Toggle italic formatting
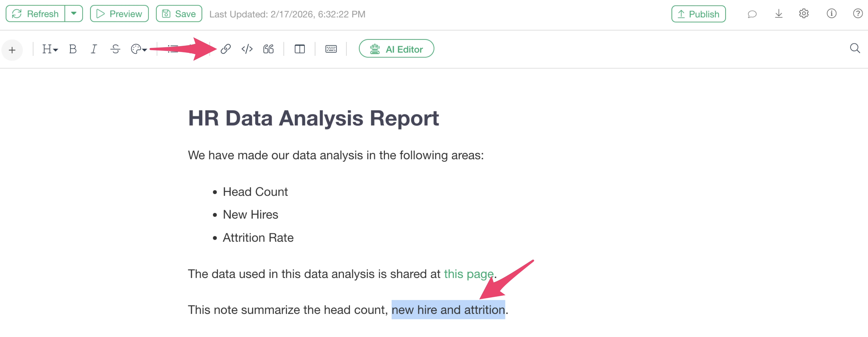Image resolution: width=868 pixels, height=337 pixels. (94, 49)
